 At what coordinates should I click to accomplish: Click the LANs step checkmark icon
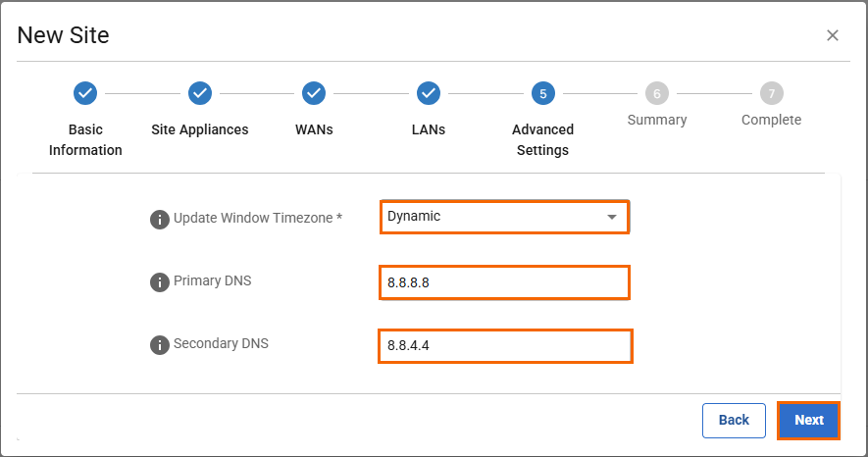(x=428, y=93)
